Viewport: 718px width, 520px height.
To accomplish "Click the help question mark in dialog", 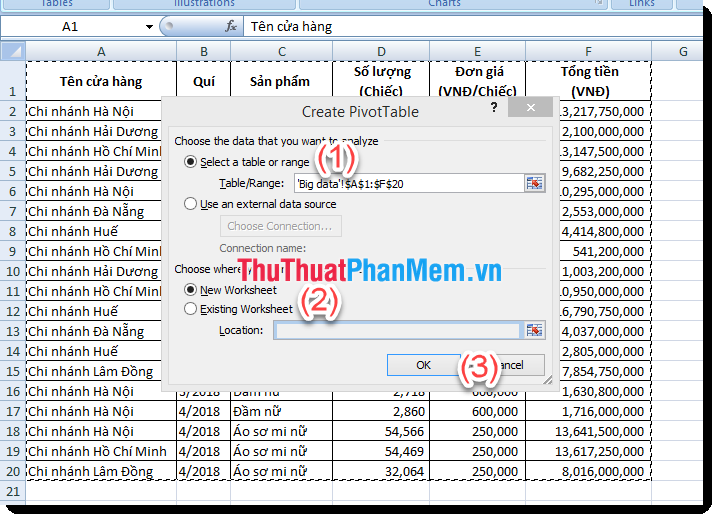I will 494,108.
